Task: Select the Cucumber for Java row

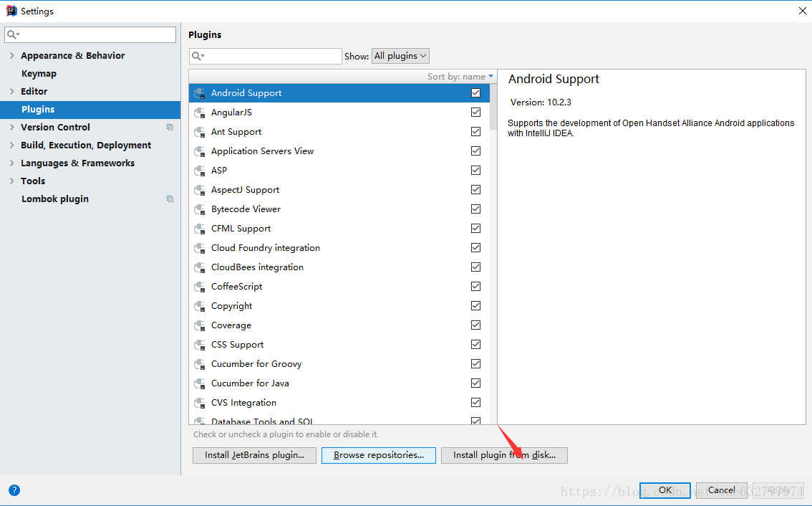Action: (339, 383)
